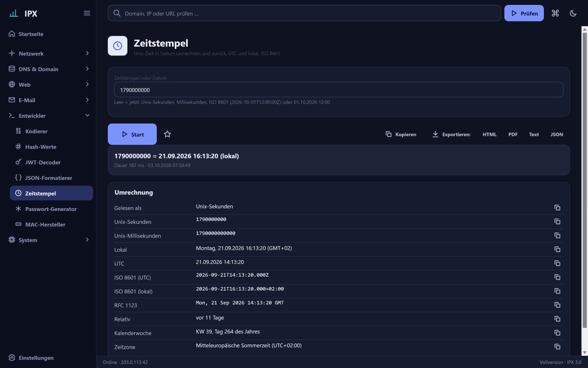Collapse the Entwickler menu section
This screenshot has width=588, height=368.
click(x=51, y=116)
